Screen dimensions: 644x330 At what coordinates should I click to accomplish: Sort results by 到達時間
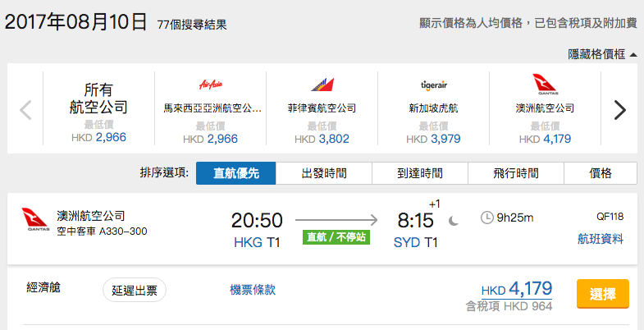(x=420, y=173)
